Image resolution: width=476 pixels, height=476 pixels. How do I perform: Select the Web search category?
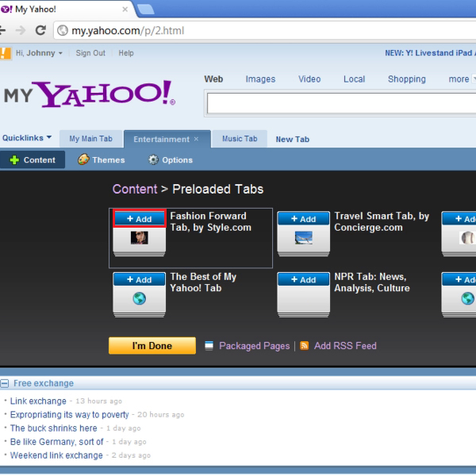click(213, 79)
